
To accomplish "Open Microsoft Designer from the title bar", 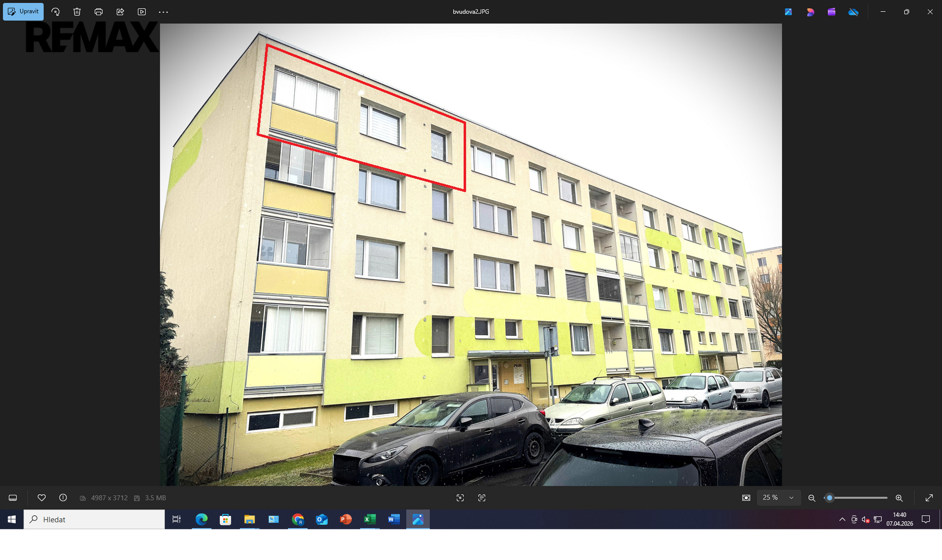I will (x=810, y=12).
